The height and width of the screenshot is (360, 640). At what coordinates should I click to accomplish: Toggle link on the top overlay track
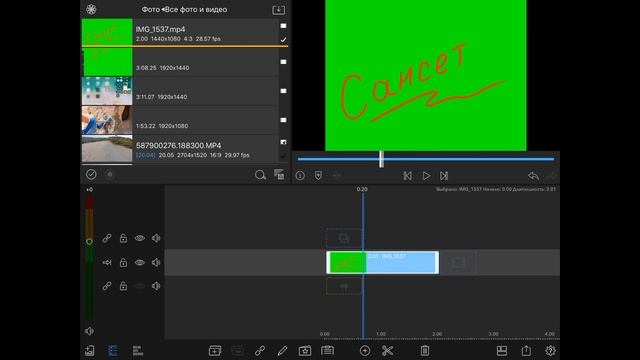click(107, 238)
